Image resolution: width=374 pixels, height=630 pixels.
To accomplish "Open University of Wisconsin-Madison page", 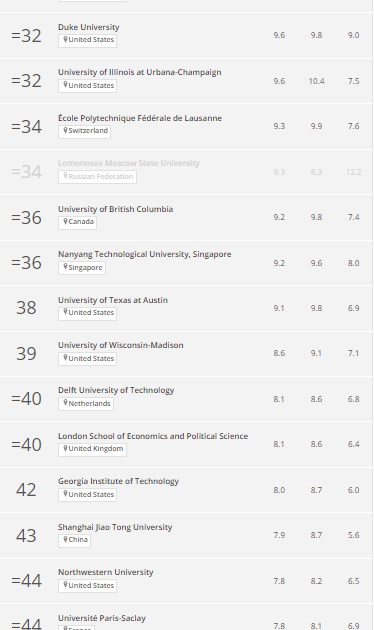I will 121,345.
